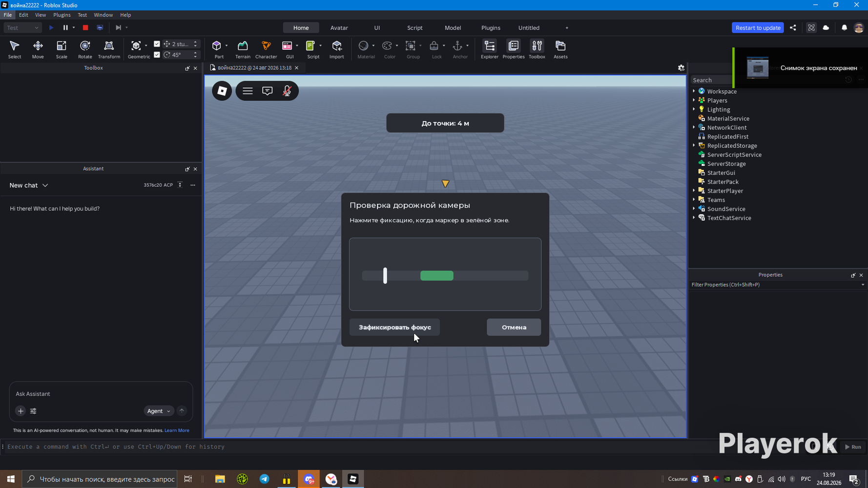Click the Отмена button

(x=514, y=327)
